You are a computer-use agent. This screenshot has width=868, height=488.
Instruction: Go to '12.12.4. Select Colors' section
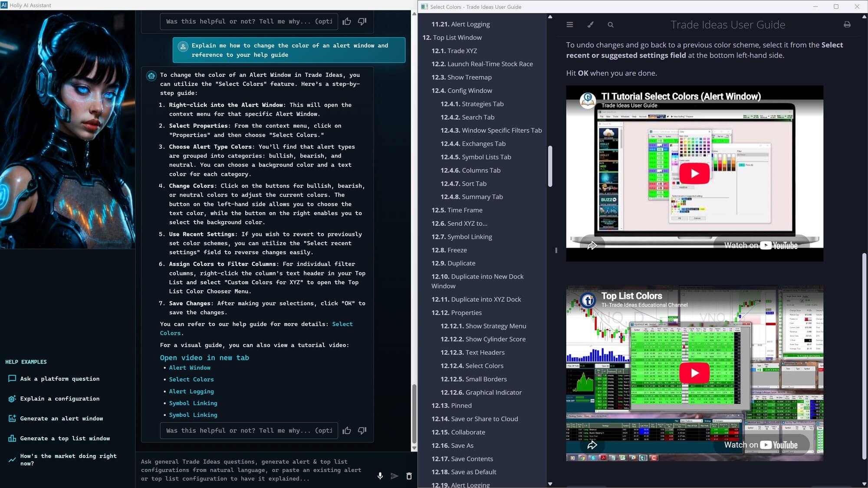tap(472, 366)
